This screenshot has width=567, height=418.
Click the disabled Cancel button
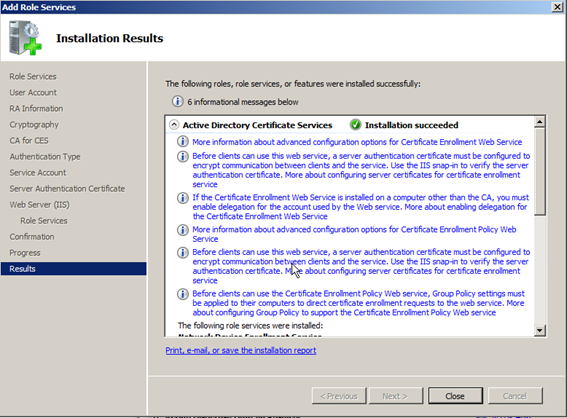pyautogui.click(x=515, y=396)
